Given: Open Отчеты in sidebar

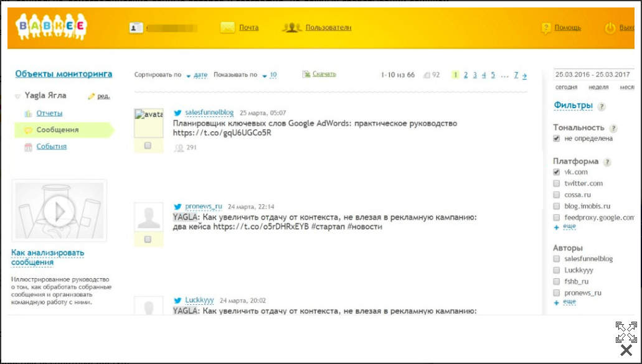Looking at the screenshot, I should click(49, 113).
